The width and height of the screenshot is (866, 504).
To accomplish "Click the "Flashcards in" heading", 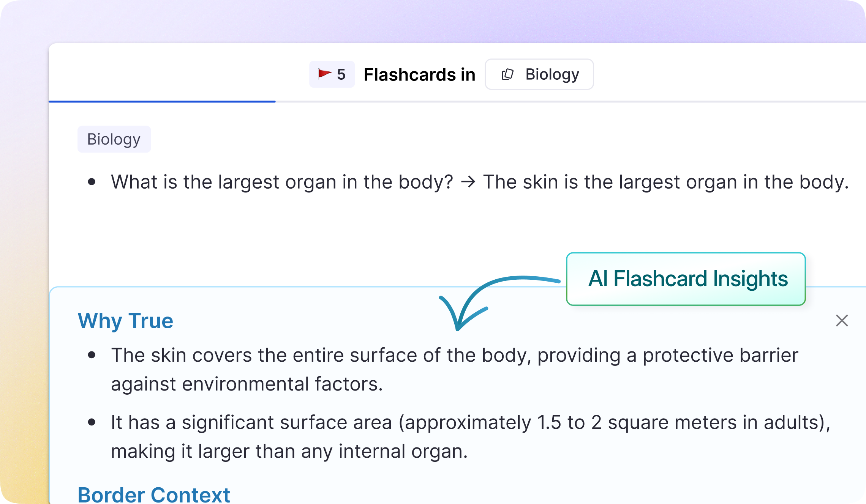I will tap(419, 74).
